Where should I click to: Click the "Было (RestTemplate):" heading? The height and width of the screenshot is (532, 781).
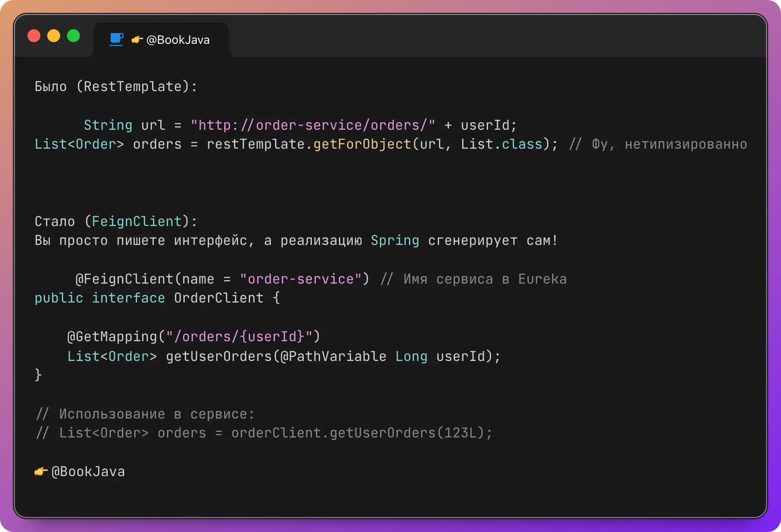click(x=116, y=86)
